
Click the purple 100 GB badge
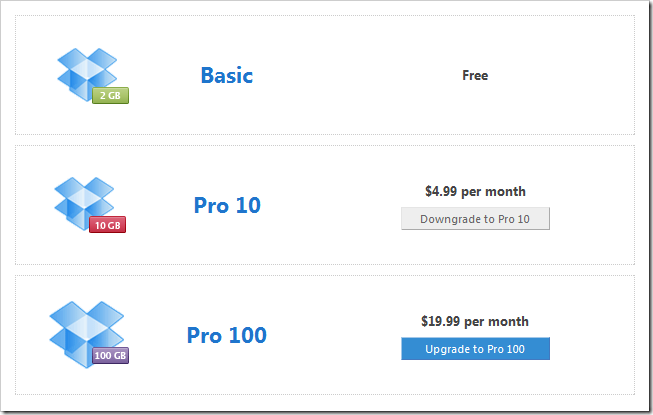110,355
